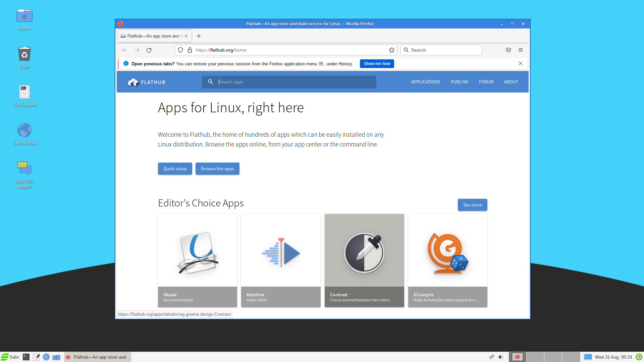
Task: Dismiss the restore previous tabs notification
Action: (521, 64)
